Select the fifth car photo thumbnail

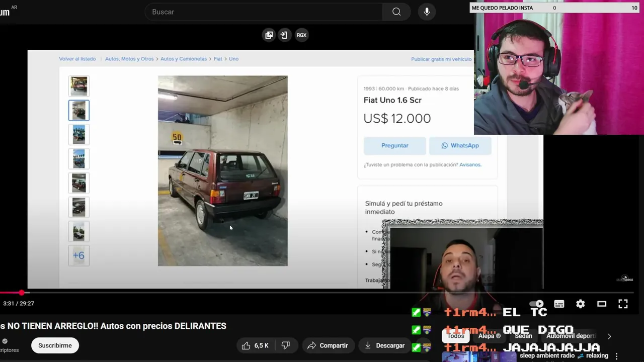click(79, 183)
